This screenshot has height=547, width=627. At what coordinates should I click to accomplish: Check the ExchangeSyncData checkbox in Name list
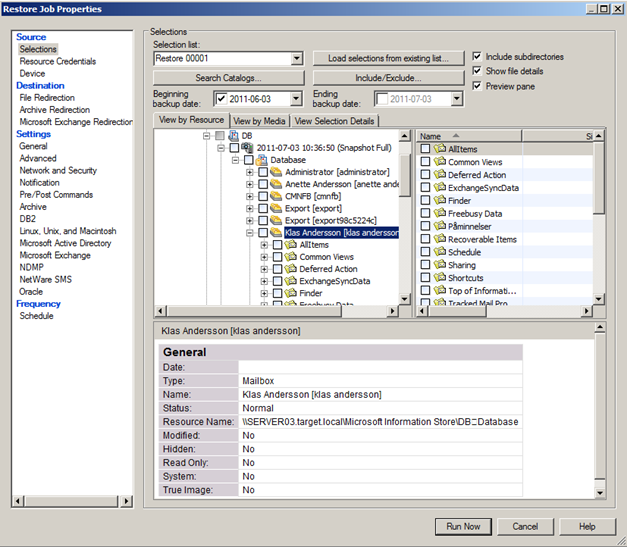click(425, 188)
